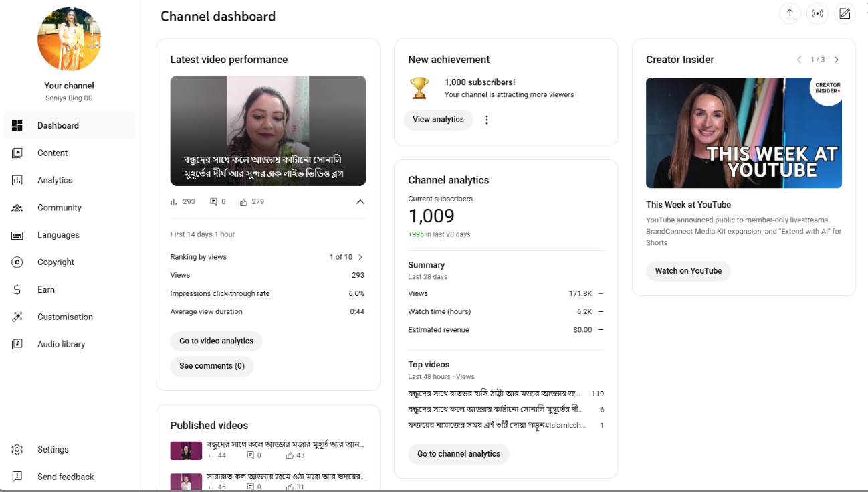Click Watch on YouTube button
Viewport: 868px width, 492px height.
688,271
